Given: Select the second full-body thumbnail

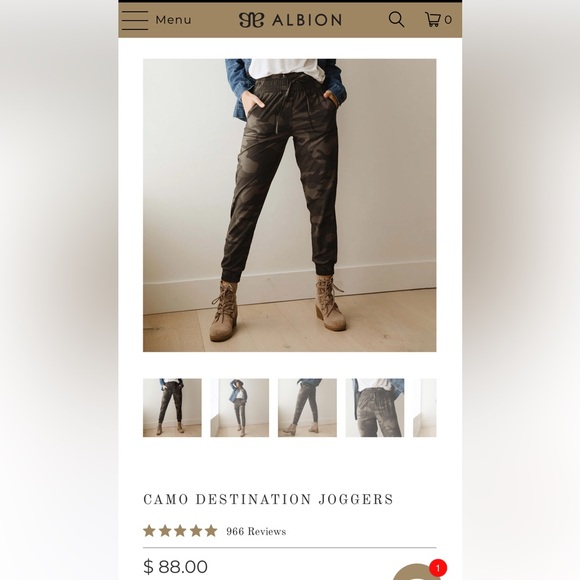Looking at the screenshot, I should tap(240, 408).
